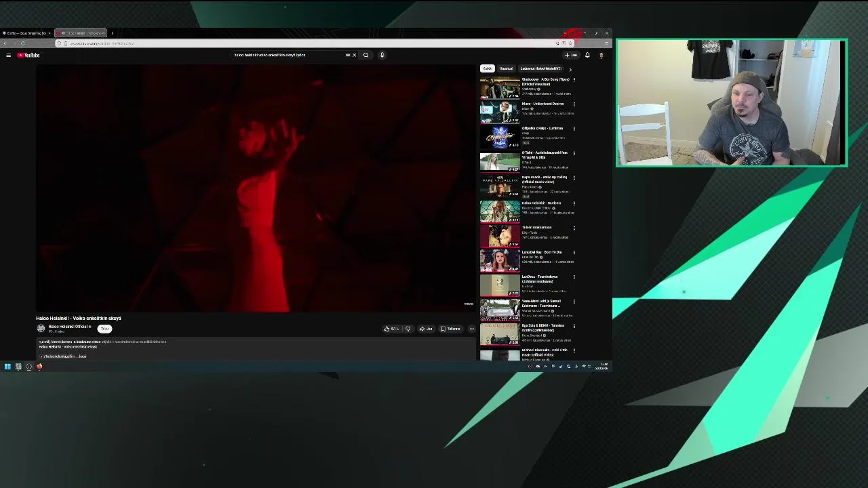Open Muse Undisclosed Desires video title
Image resolution: width=868 pixels, height=488 pixels.
click(542, 104)
